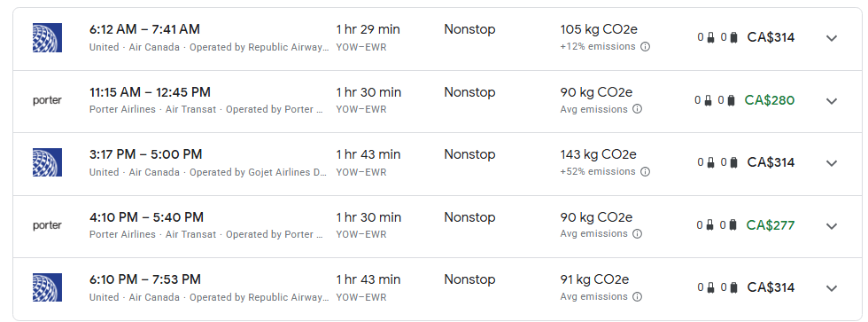The height and width of the screenshot is (322, 868).
Task: Select the CA$277 price
Action: (771, 225)
